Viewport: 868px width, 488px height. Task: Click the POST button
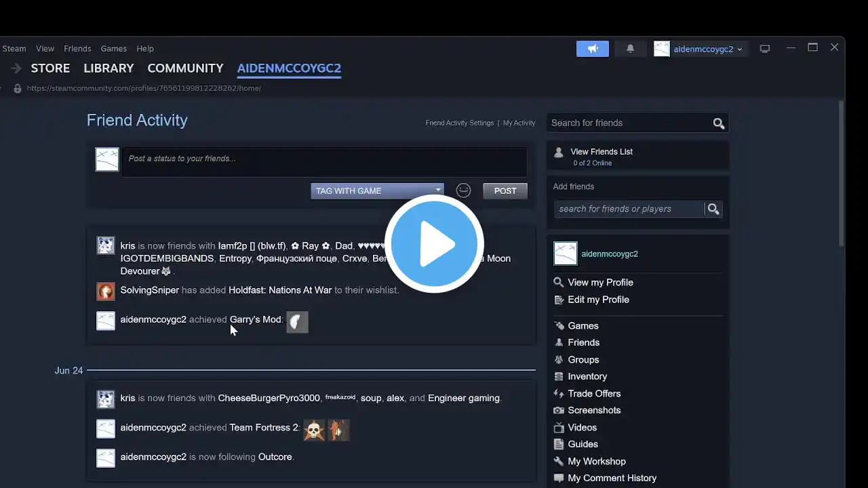505,191
